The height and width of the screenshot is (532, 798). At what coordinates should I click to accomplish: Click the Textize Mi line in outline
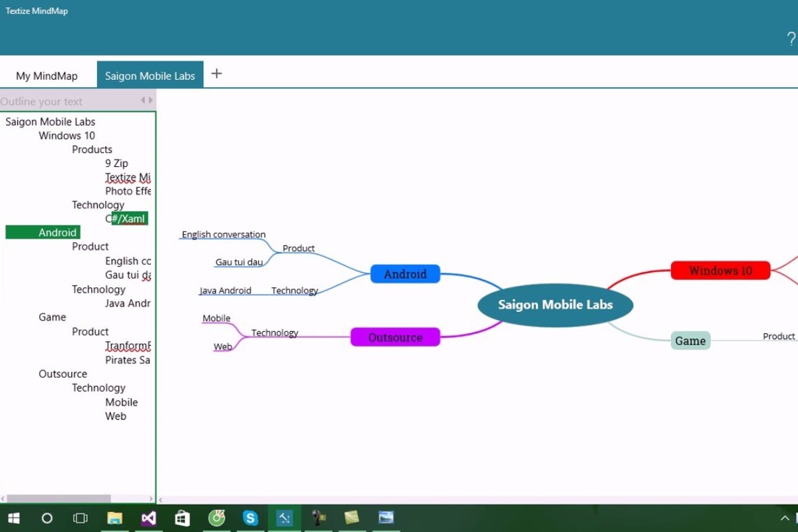tap(128, 178)
